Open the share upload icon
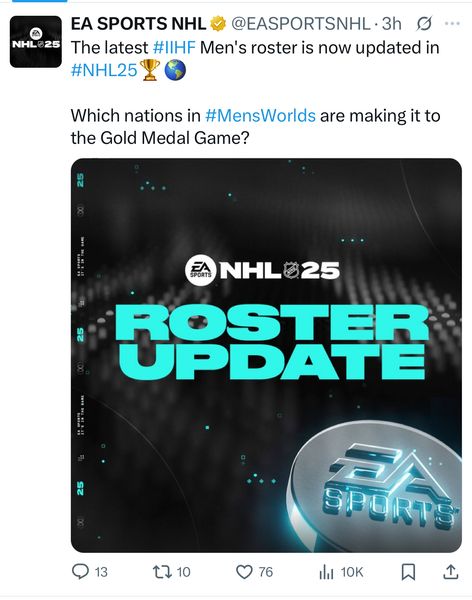The height and width of the screenshot is (600, 472). tap(451, 572)
